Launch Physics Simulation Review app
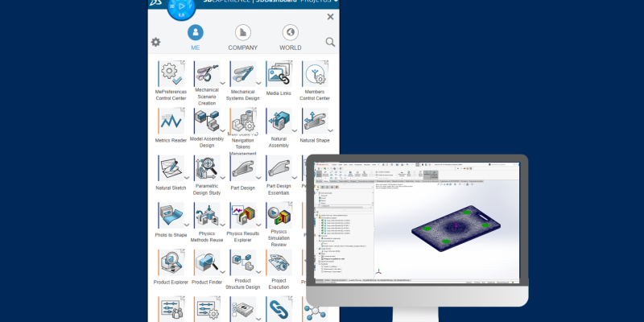This screenshot has height=322, width=644. pos(279,216)
